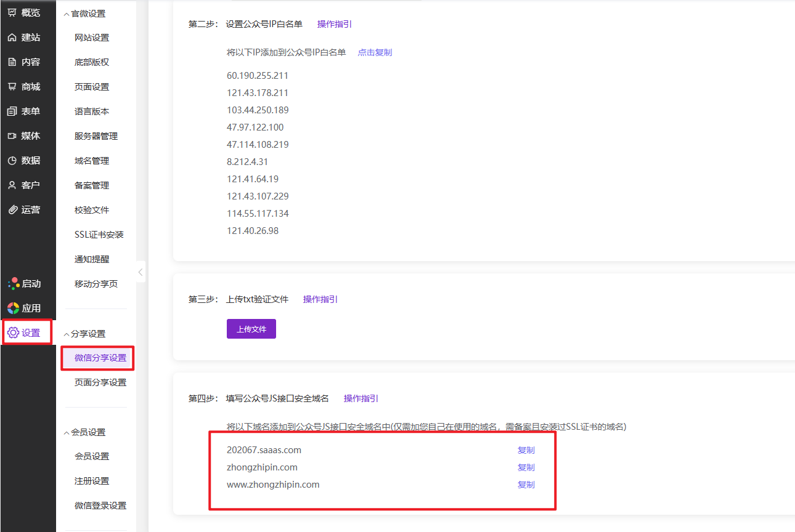This screenshot has width=795, height=532.
Task: Click the IP address 103.44.250.189
Action: pos(258,110)
